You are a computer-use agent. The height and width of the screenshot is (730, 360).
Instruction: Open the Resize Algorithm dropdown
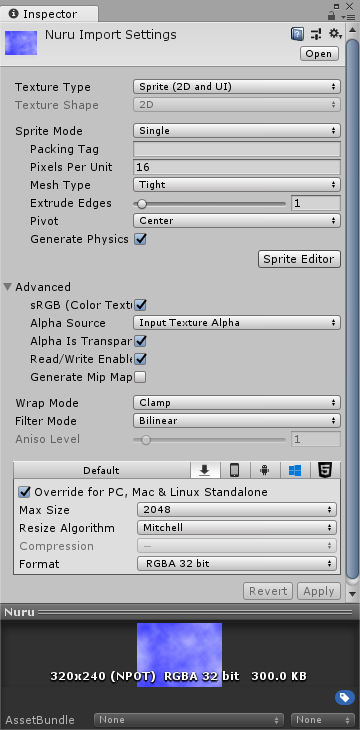pos(237,528)
